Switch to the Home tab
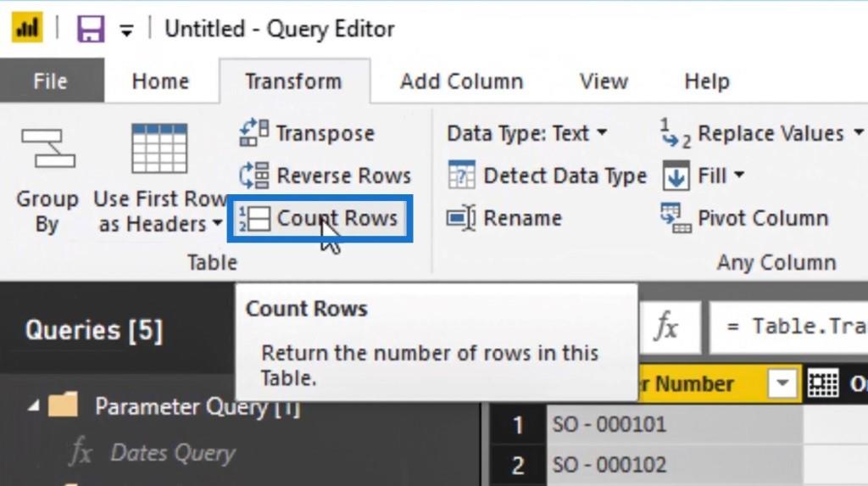The image size is (868, 486). (x=160, y=81)
